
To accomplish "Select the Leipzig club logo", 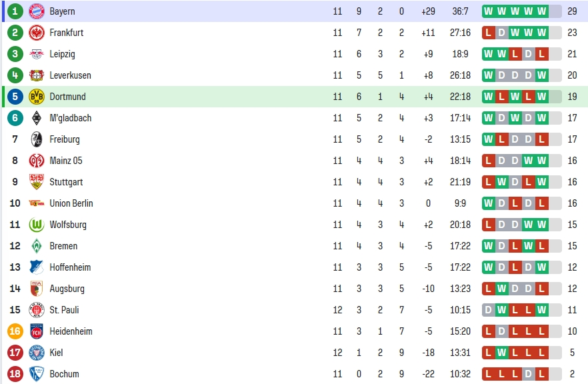I will 37,54.
